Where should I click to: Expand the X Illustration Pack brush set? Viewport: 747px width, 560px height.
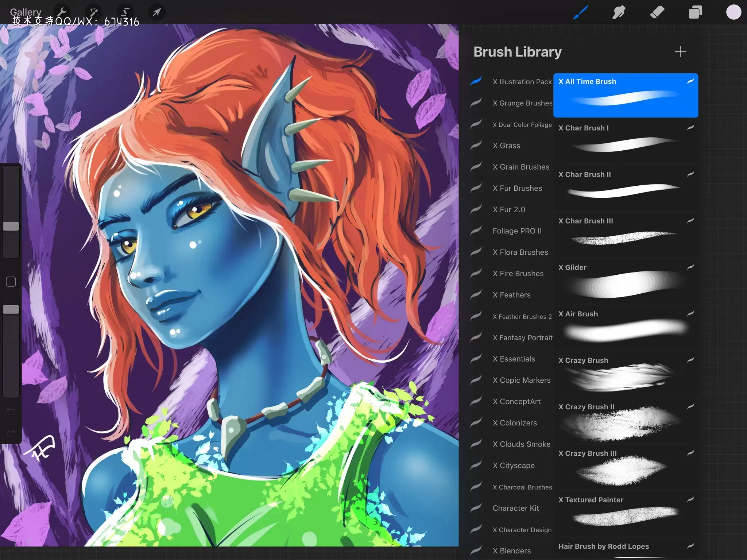click(x=521, y=82)
